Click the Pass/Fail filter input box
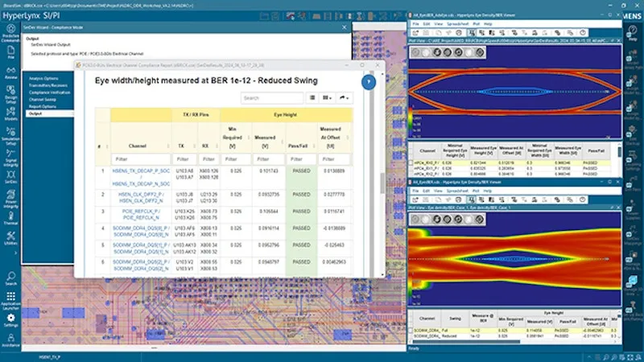This screenshot has width=644, height=362. (x=301, y=159)
